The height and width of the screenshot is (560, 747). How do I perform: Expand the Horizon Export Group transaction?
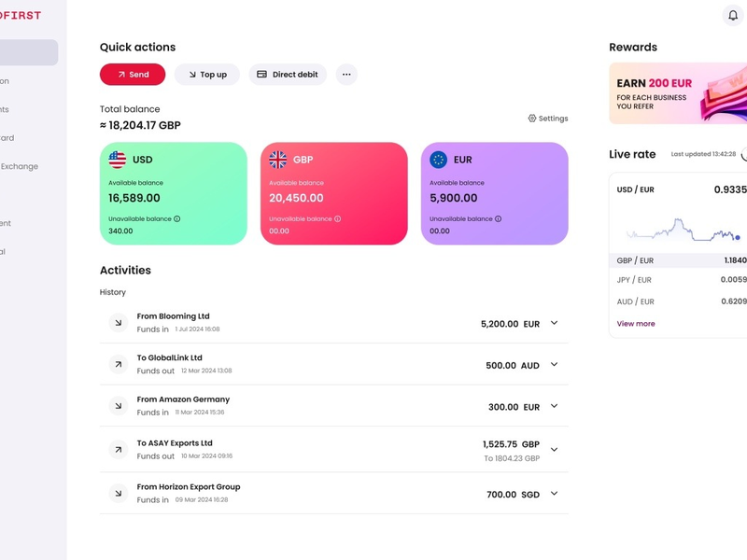(554, 493)
